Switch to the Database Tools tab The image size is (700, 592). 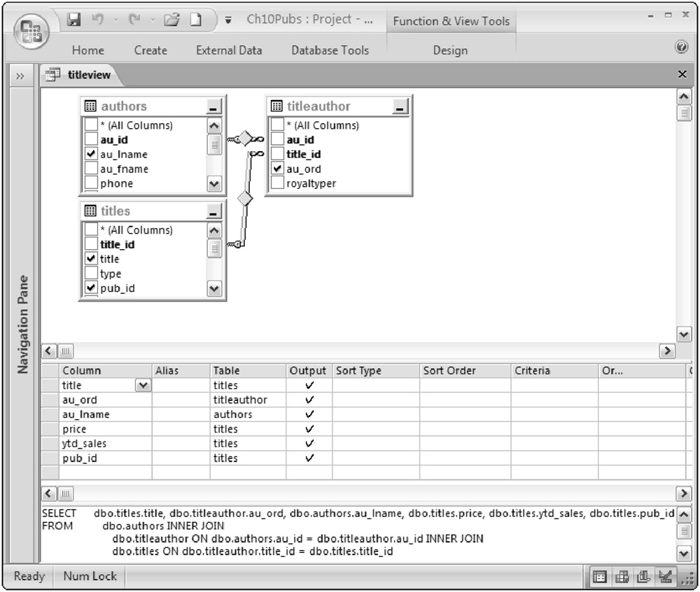[330, 50]
